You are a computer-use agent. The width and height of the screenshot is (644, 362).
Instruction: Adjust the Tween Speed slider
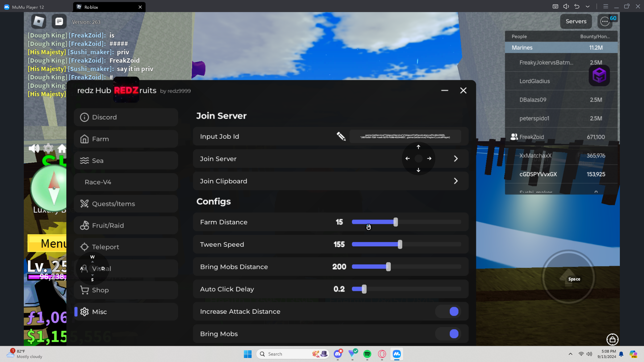coord(407,244)
